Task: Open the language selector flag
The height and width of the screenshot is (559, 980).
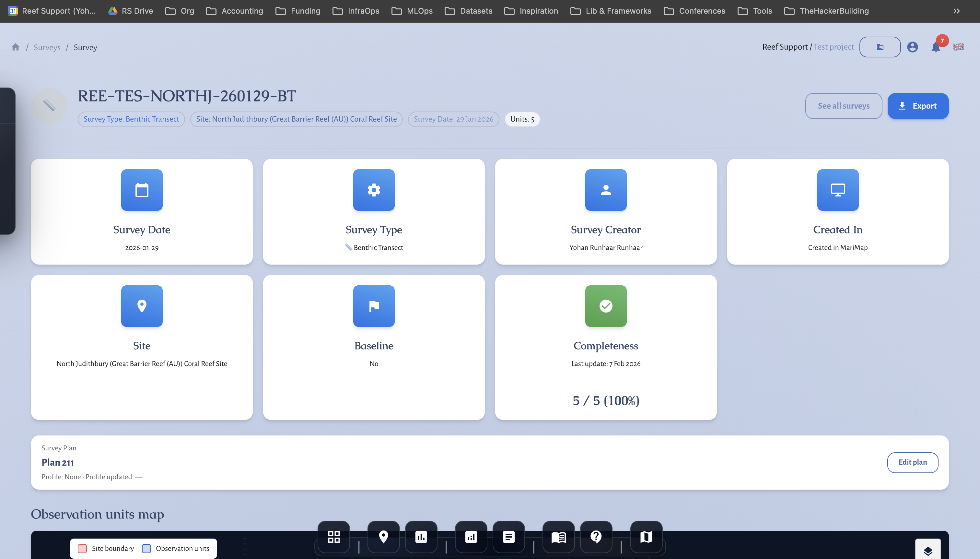Action: pos(958,47)
